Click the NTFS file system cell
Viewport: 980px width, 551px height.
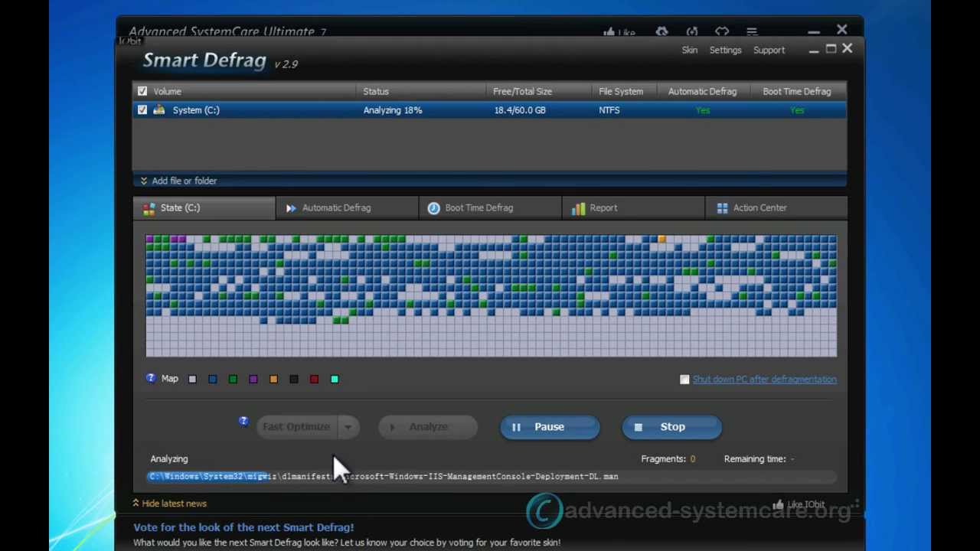pyautogui.click(x=609, y=110)
